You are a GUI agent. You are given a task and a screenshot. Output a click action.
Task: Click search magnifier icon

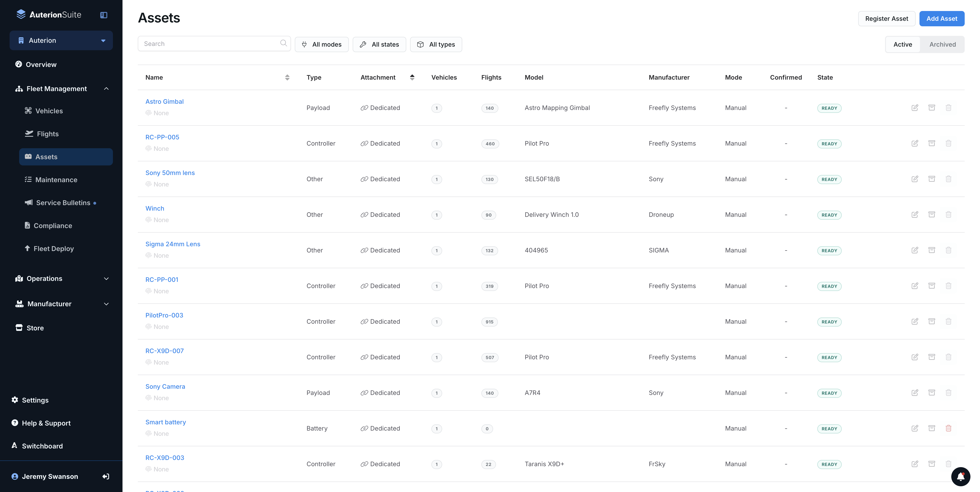coord(284,43)
